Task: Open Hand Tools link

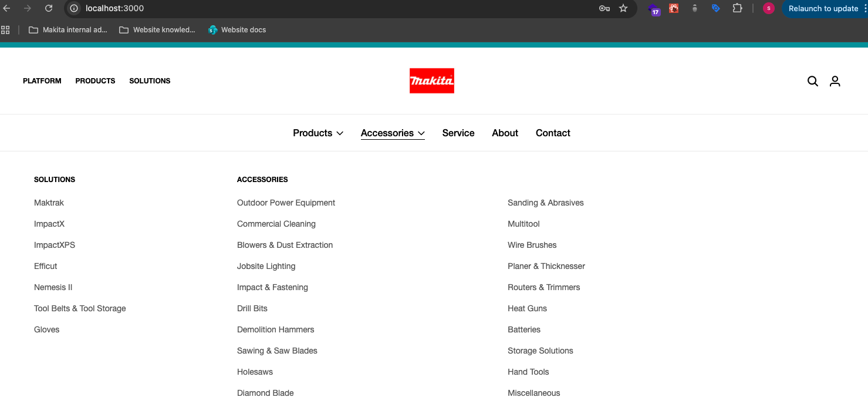Action: tap(528, 372)
